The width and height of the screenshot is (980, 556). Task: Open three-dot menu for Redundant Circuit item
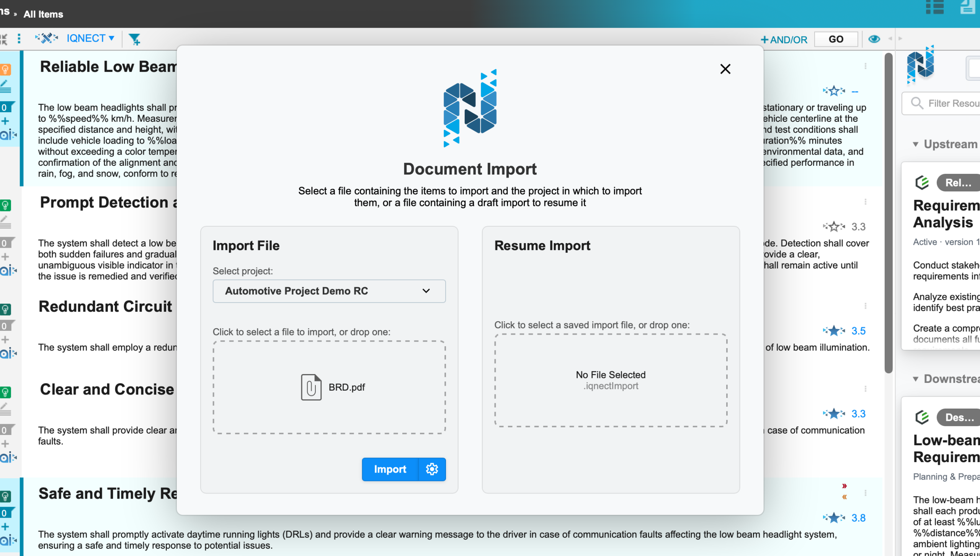tap(865, 306)
